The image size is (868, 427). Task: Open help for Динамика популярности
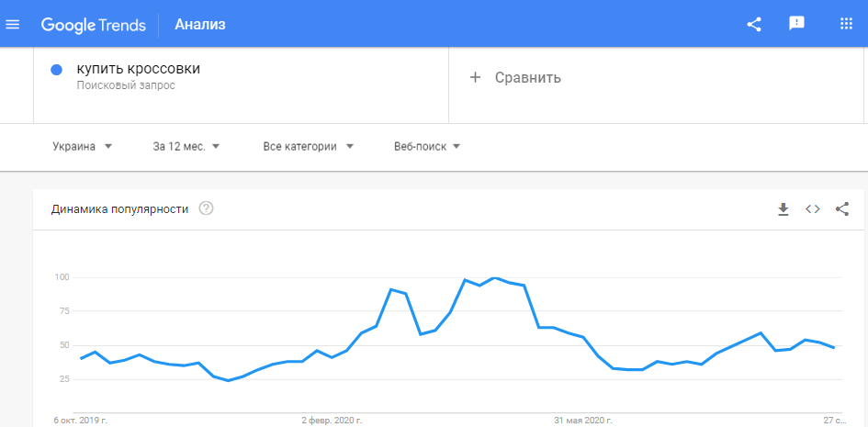(206, 209)
